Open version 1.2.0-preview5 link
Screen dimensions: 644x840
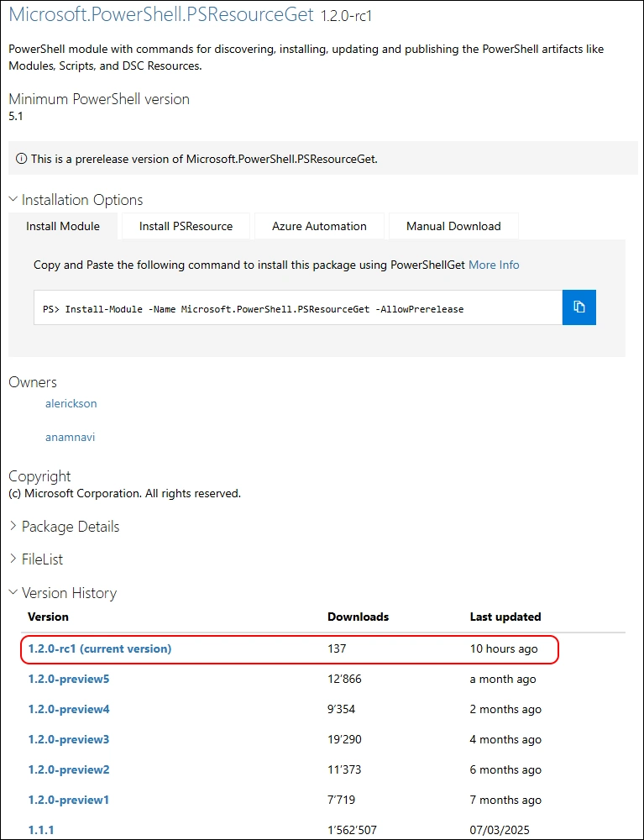click(x=69, y=679)
